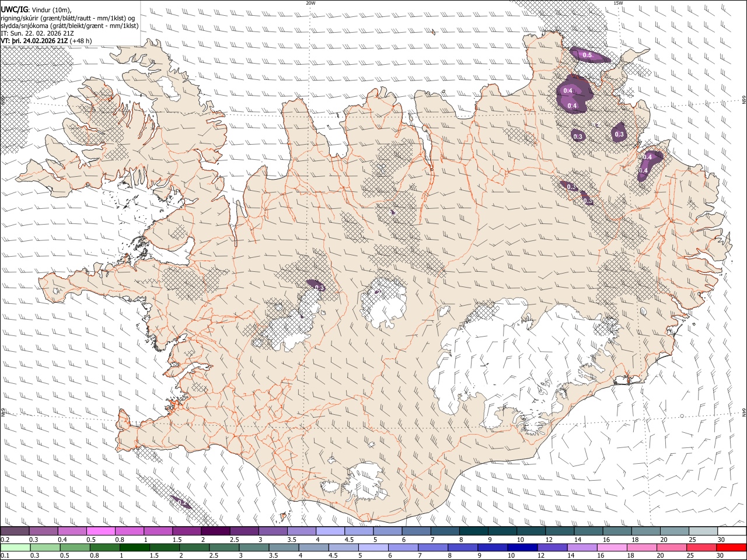747x560 pixels.
Task: Pick the bright pink 0.5 swatch in upper legend
Action: tap(100, 531)
